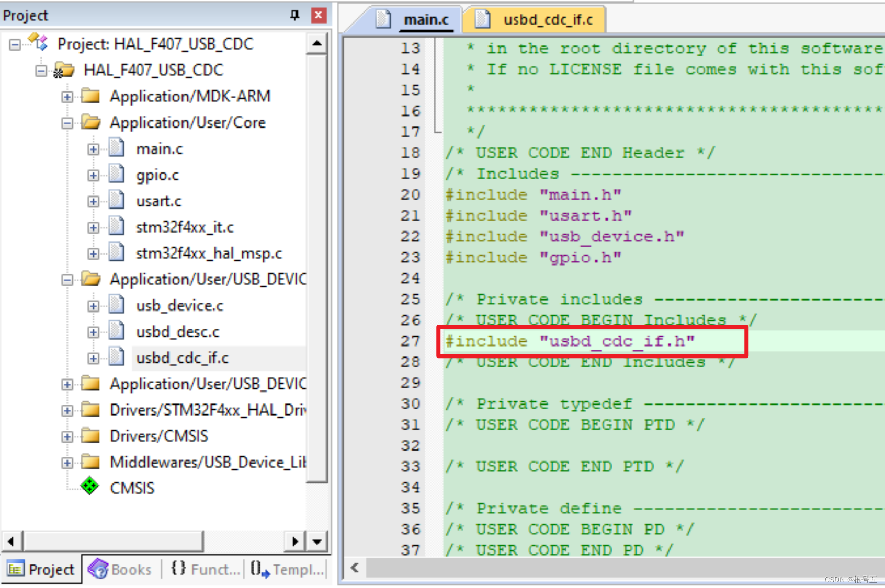Screen dimensions: 885x588
Task: Collapse the Application/User/Core group
Action: pos(67,123)
